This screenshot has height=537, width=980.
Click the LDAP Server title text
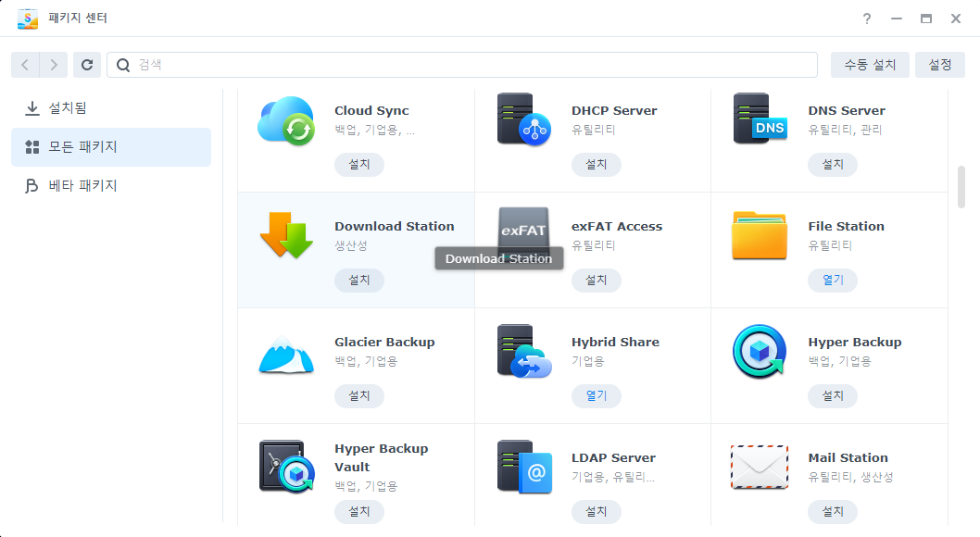click(614, 457)
